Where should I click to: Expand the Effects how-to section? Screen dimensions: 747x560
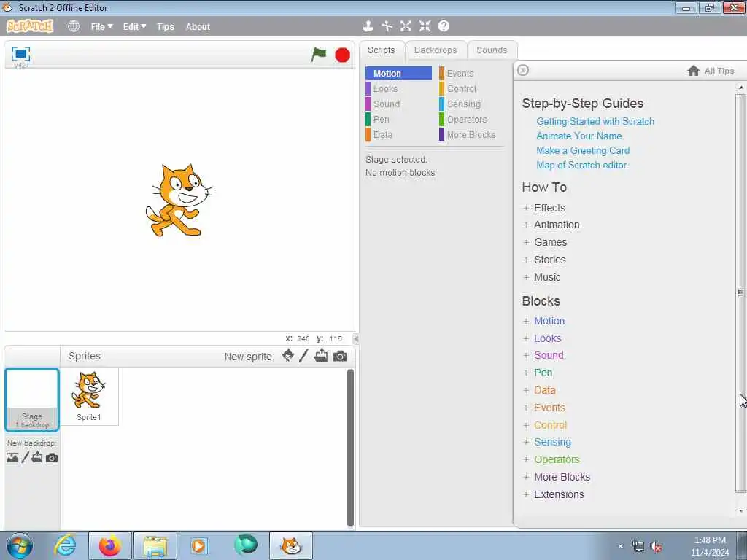pyautogui.click(x=544, y=208)
